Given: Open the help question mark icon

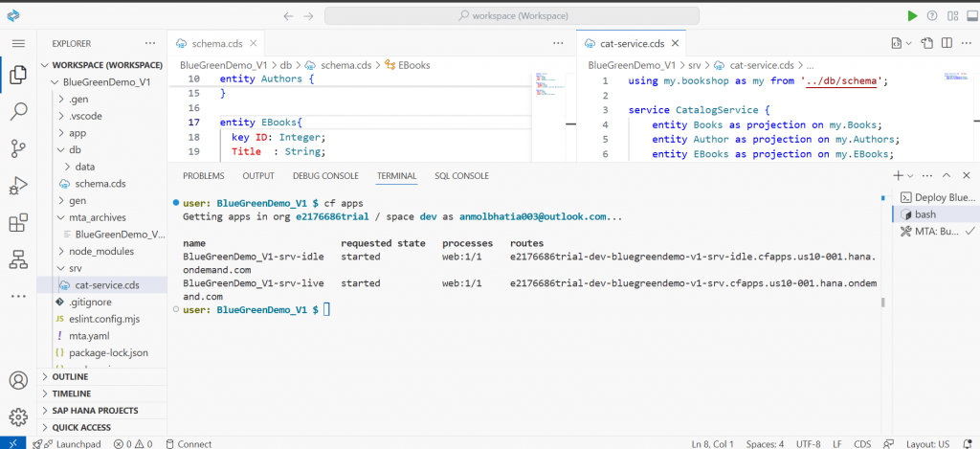Looking at the screenshot, I should coord(932,16).
